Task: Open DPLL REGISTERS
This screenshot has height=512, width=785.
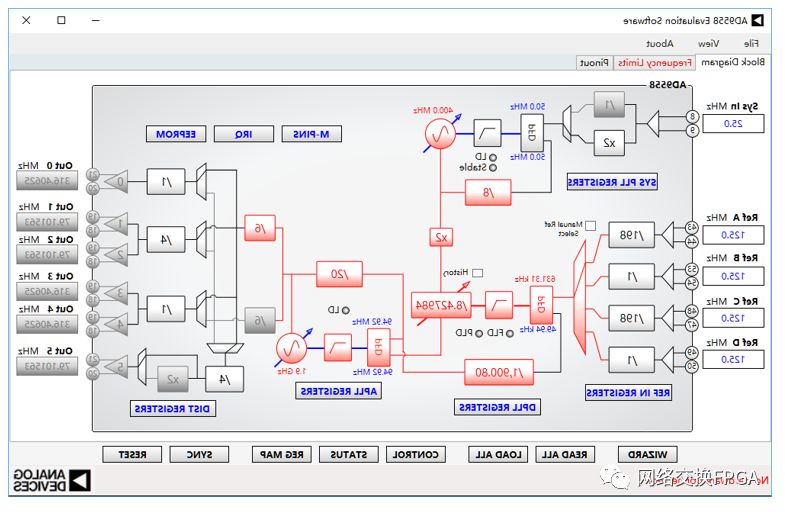Action: [497, 407]
